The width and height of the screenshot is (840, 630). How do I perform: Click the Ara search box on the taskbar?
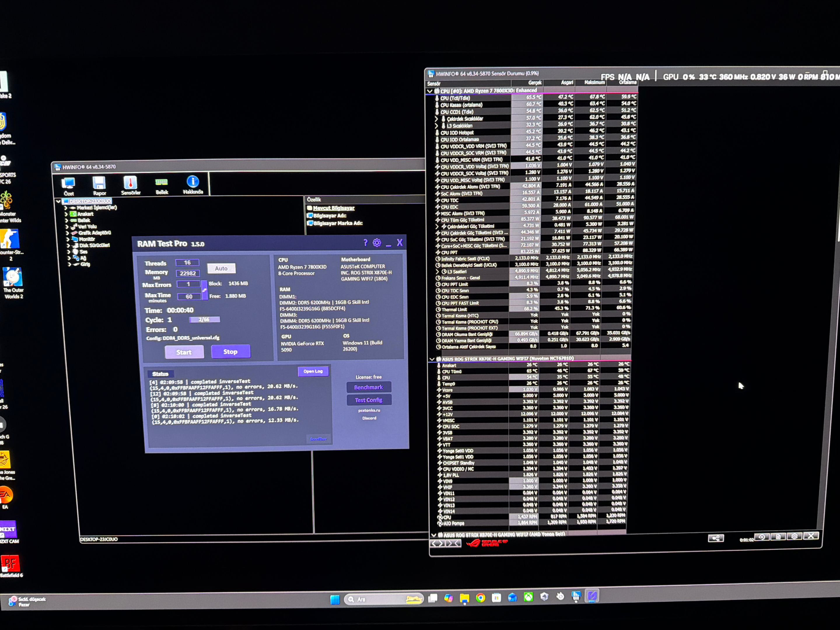coord(384,599)
